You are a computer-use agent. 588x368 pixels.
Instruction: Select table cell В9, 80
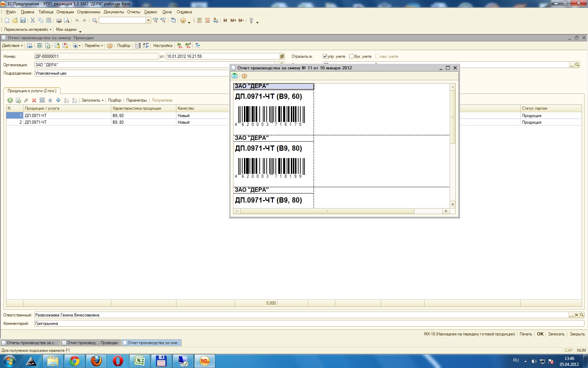tap(143, 122)
